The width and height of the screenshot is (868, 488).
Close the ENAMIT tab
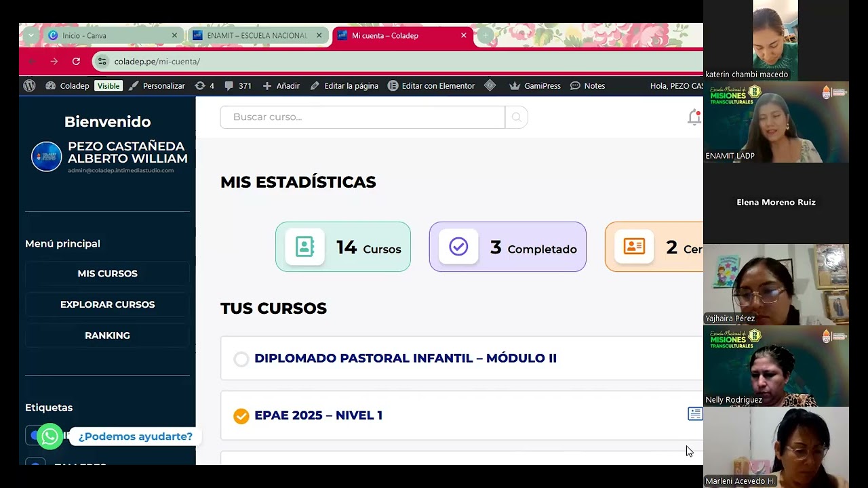(319, 35)
